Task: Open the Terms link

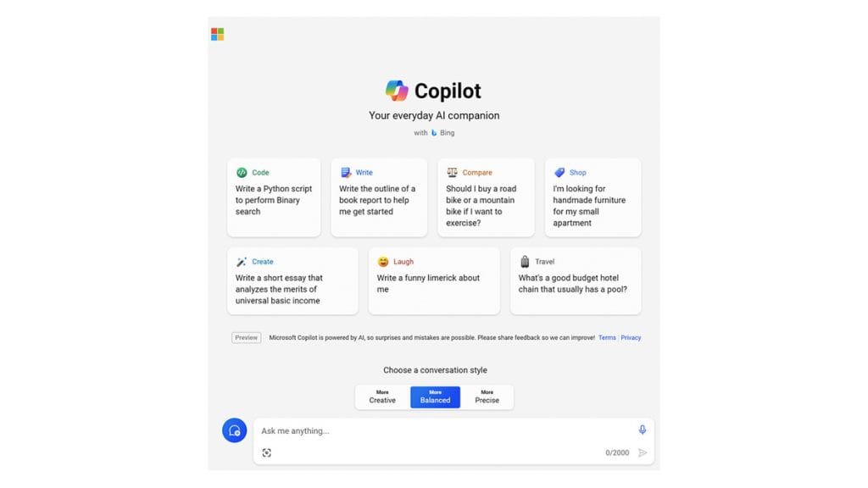Action: pos(607,337)
